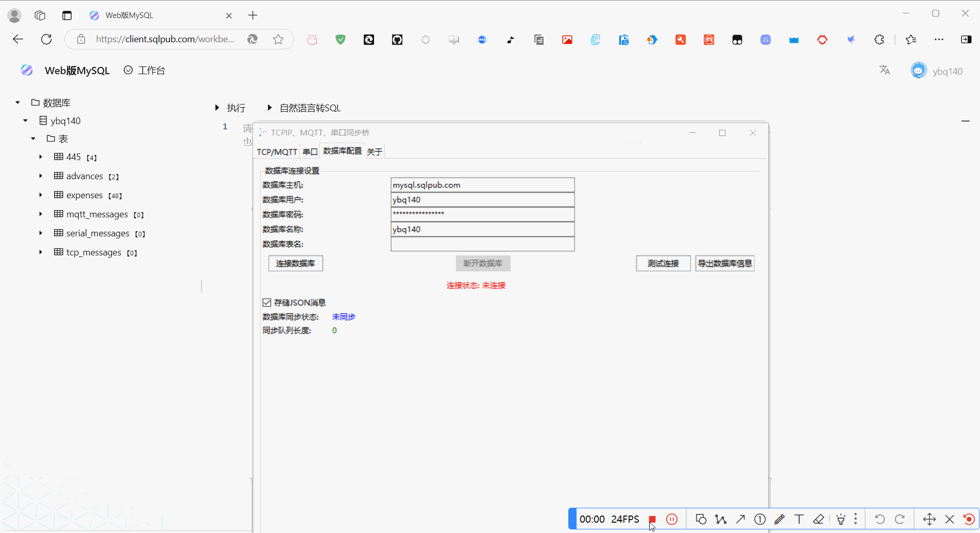Screen dimensions: 980x533
Task: Collapse the 表 folder node
Action: pyautogui.click(x=33, y=139)
